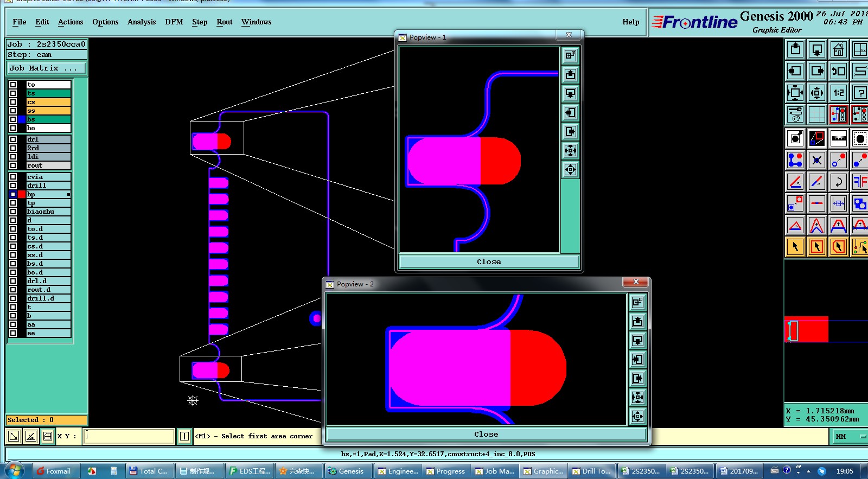Click the layer contrast red-blue squares icon

(817, 138)
